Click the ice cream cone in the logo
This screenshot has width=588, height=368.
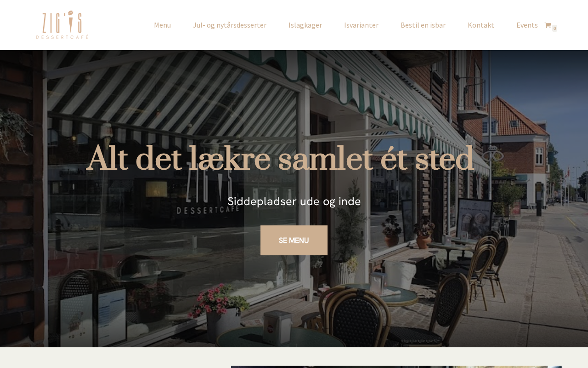[x=70, y=22]
